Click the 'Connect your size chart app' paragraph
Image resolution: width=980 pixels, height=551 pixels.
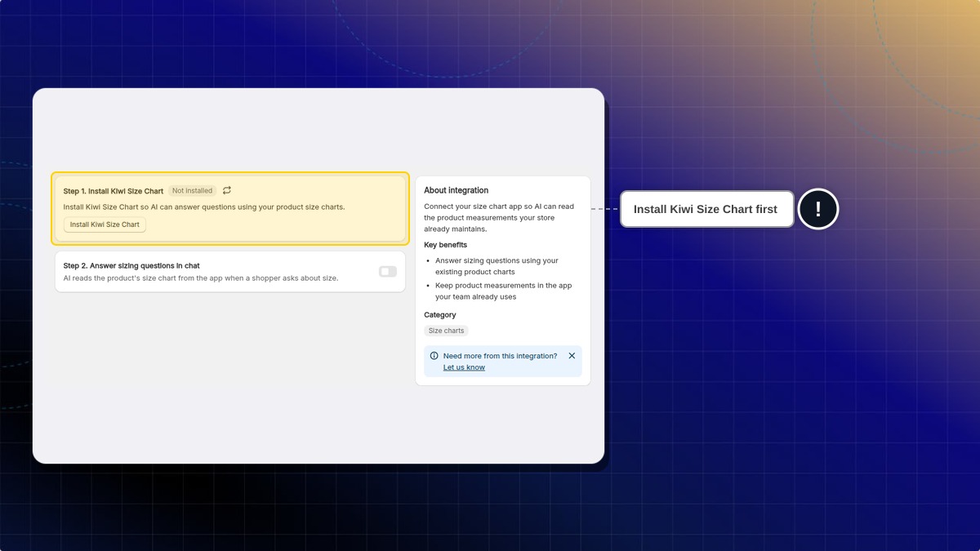point(499,218)
